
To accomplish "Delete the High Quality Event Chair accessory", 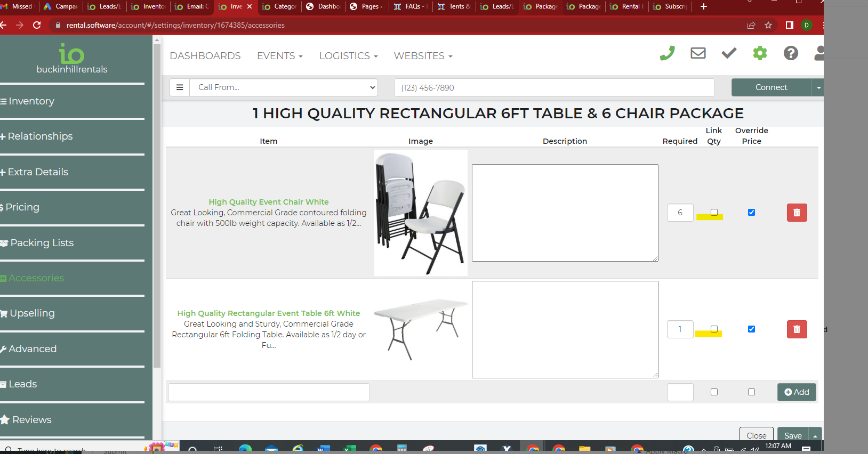I will coord(797,213).
